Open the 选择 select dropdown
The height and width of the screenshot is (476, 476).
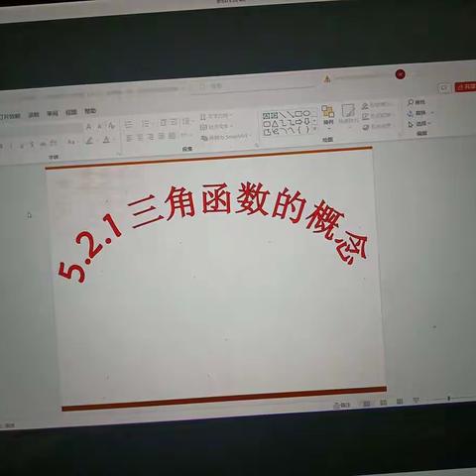[x=419, y=124]
